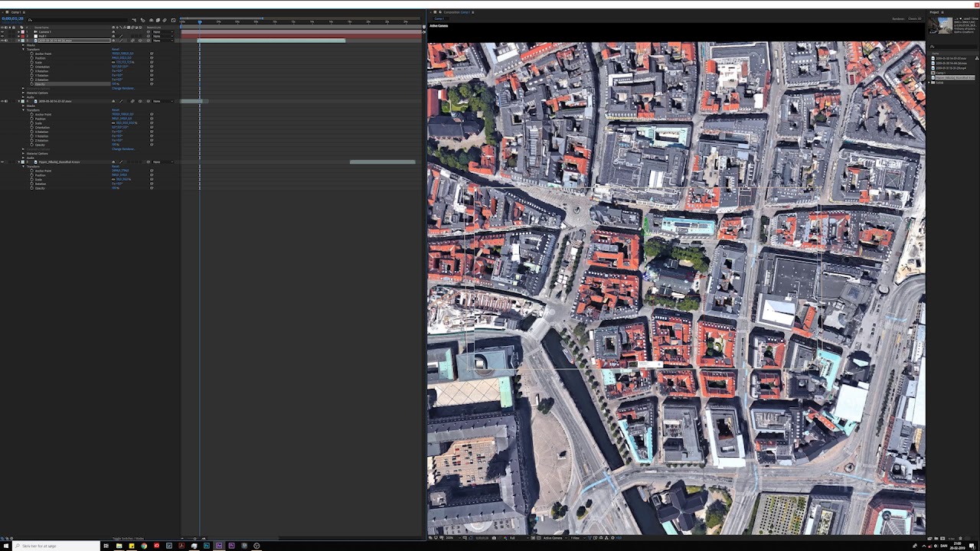The image size is (980, 551).
Task: Open the viewer resolution Full dropdown menu
Action: click(519, 538)
